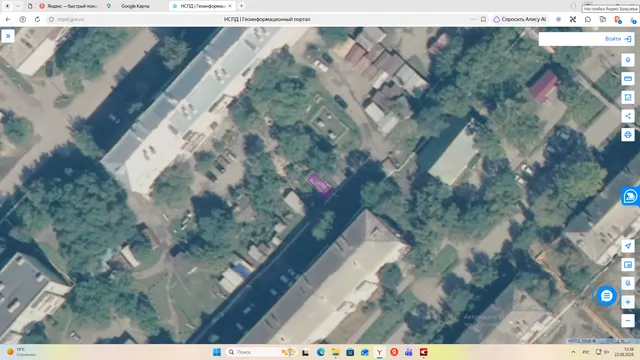Image resolution: width=640 pixels, height=360 pixels.
Task: Bookmark this page with bookmark icon
Action: tap(483, 19)
